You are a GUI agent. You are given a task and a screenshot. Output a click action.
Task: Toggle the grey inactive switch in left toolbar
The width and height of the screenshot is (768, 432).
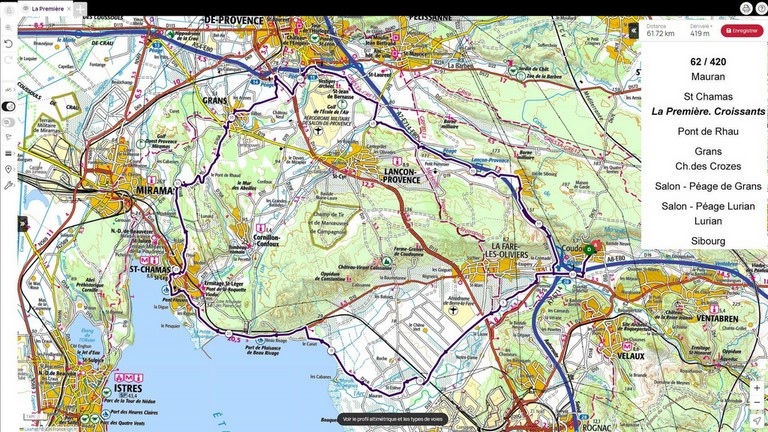click(8, 121)
